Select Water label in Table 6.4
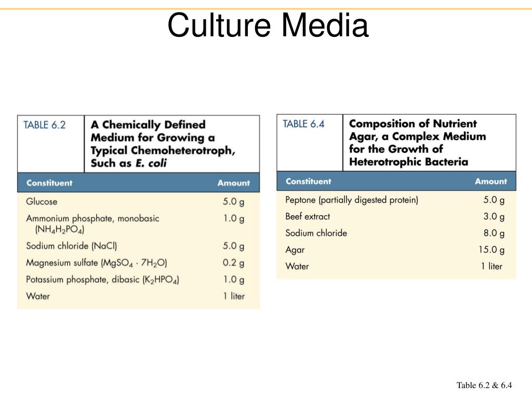 [297, 267]
